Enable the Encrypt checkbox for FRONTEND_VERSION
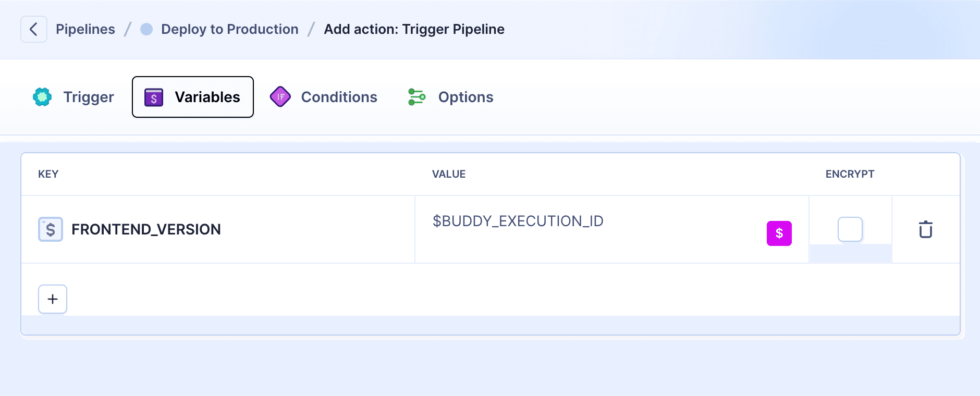Image resolution: width=980 pixels, height=396 pixels. [x=850, y=229]
